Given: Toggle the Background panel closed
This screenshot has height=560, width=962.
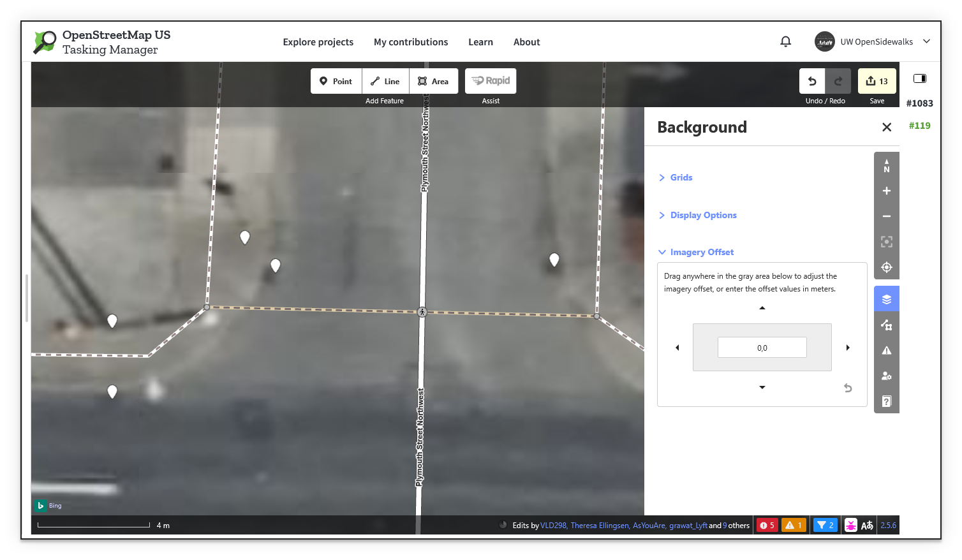Looking at the screenshot, I should (887, 127).
